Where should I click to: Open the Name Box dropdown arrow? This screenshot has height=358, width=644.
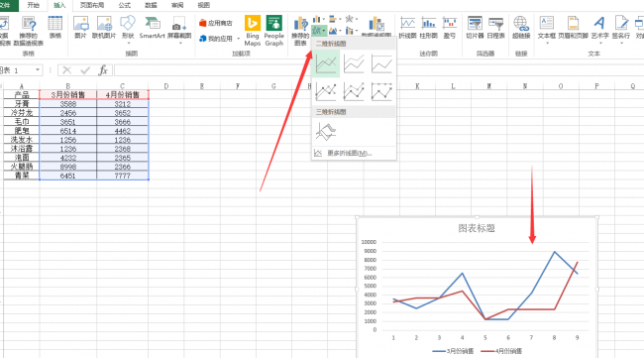[38, 70]
